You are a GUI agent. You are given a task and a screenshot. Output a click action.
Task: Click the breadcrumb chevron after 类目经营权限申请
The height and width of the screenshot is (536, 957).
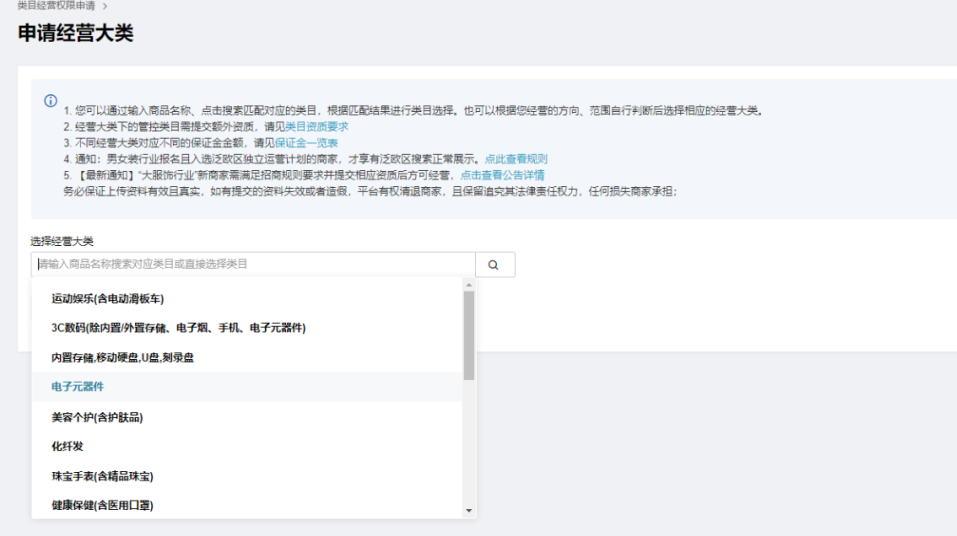pyautogui.click(x=105, y=6)
